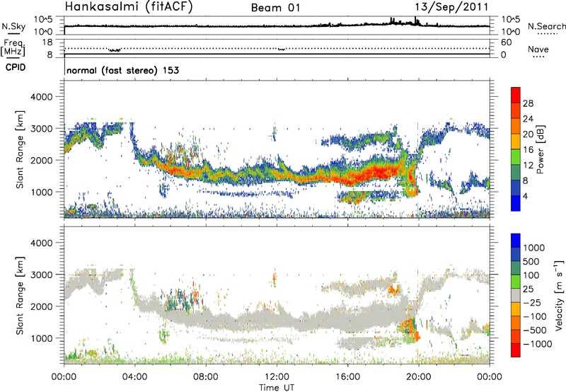The width and height of the screenshot is (566, 392).
Task: Click the 'Beam 01' label
Action: click(x=275, y=8)
